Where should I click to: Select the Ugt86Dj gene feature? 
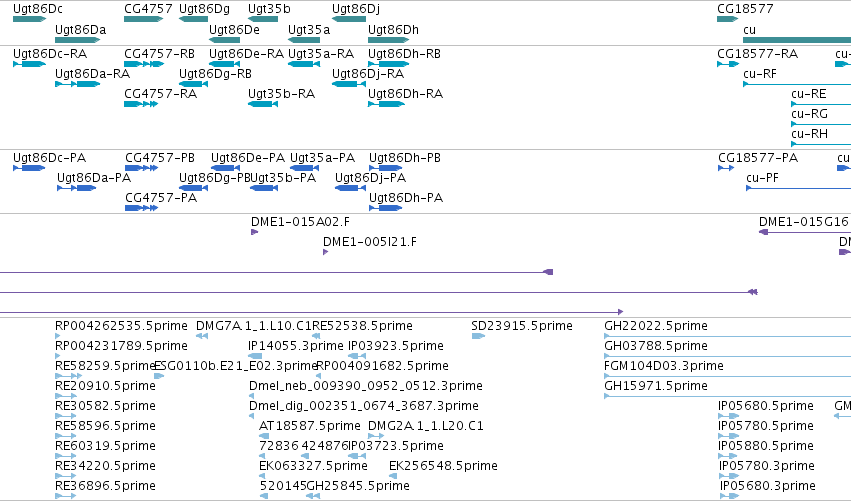[x=348, y=19]
